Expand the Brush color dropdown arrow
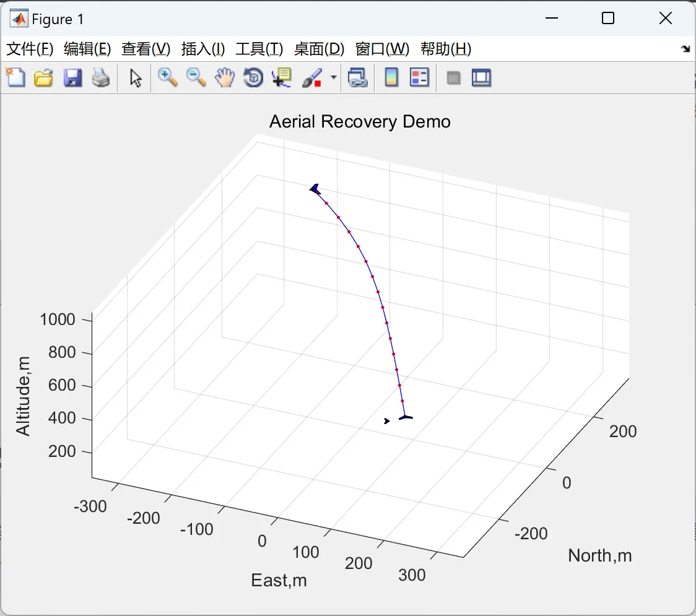696x616 pixels. (x=333, y=77)
